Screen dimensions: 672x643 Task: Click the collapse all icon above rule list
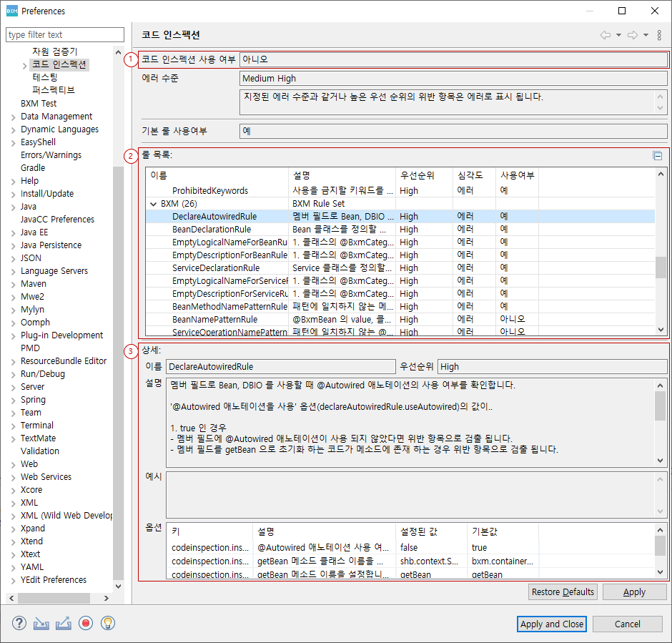coord(657,156)
